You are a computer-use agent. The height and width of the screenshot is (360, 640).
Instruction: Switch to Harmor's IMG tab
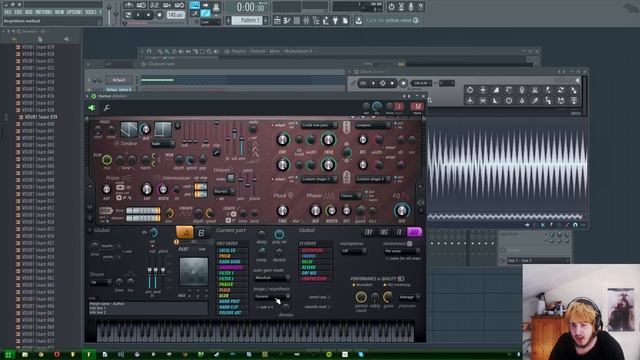(x=384, y=232)
